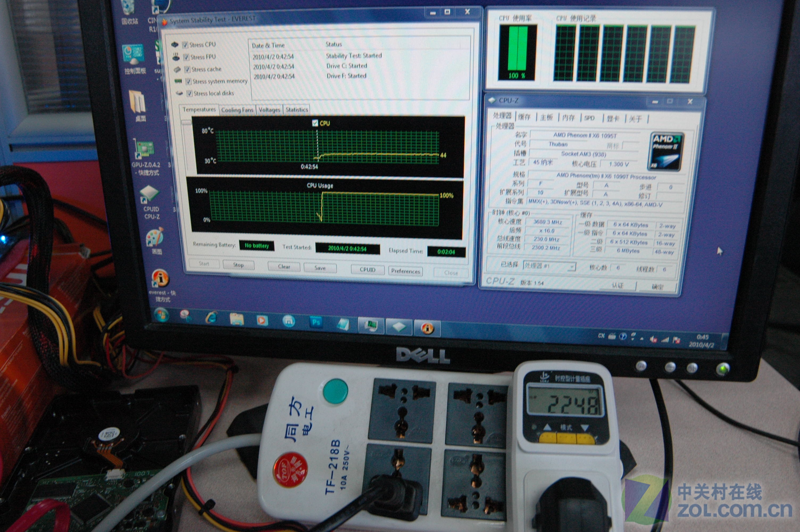The width and height of the screenshot is (800, 532).
Task: Switch to the Temperatures tab
Action: click(199, 110)
